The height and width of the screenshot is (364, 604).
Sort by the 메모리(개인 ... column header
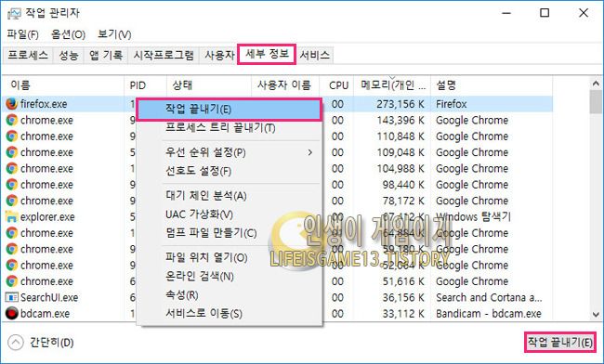tap(392, 85)
